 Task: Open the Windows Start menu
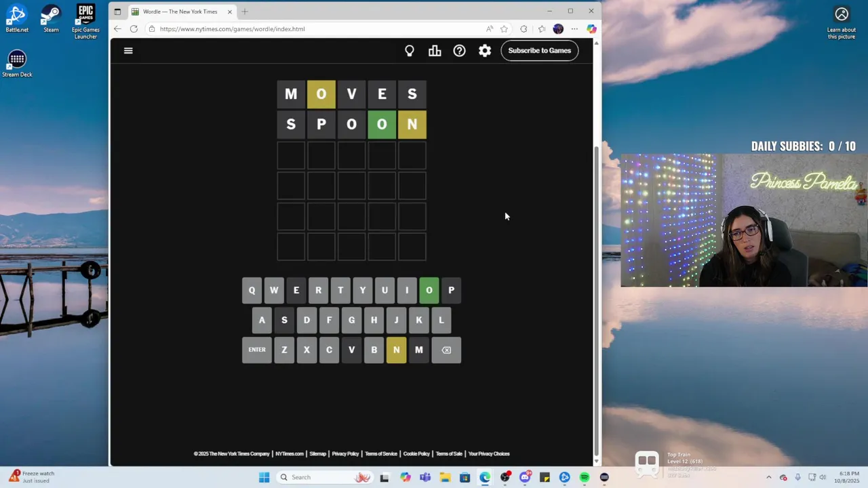[264, 477]
